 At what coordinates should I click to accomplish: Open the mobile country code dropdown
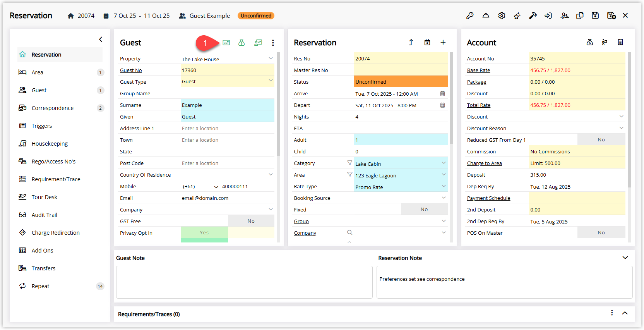(x=216, y=187)
